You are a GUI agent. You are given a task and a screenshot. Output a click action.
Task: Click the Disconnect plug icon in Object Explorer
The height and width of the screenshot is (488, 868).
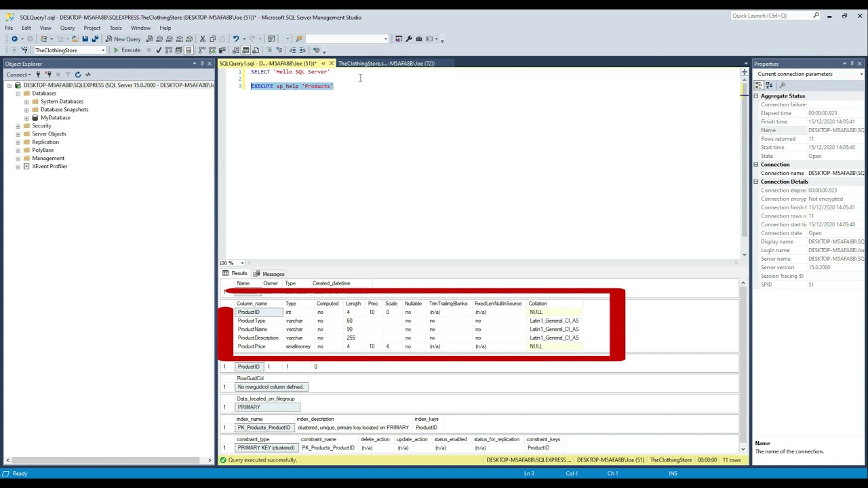[47, 75]
